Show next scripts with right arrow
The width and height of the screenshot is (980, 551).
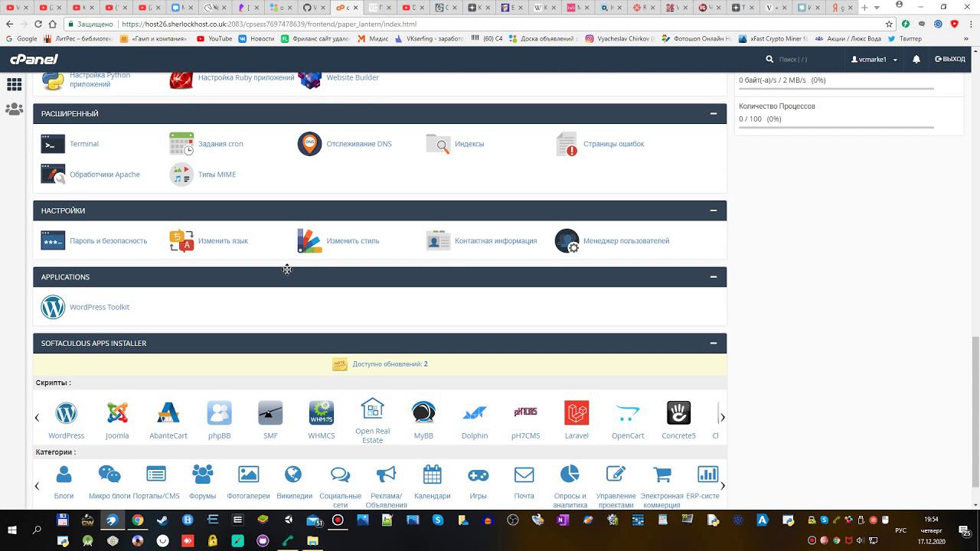[x=722, y=417]
